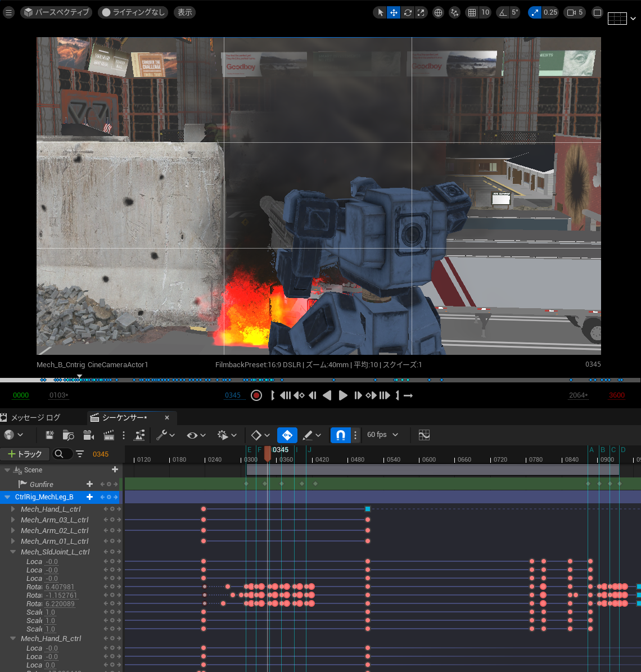The height and width of the screenshot is (672, 641).
Task: Click the record button in transport controls
Action: [x=256, y=395]
